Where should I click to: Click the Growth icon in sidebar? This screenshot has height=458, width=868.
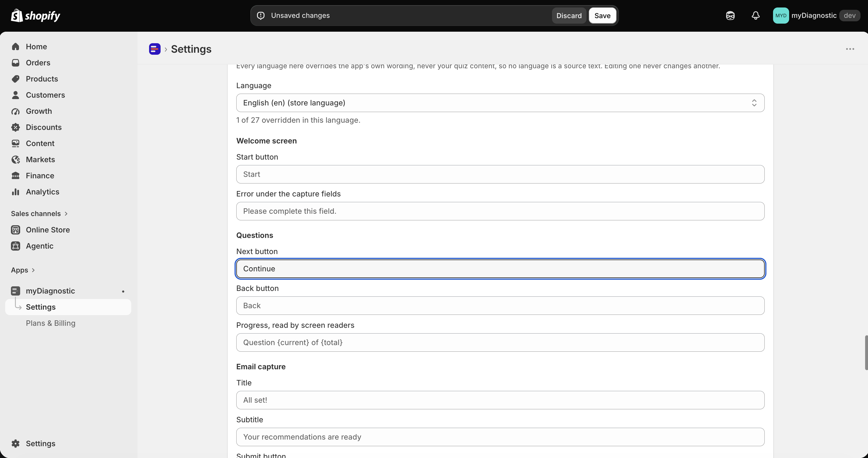tap(16, 111)
